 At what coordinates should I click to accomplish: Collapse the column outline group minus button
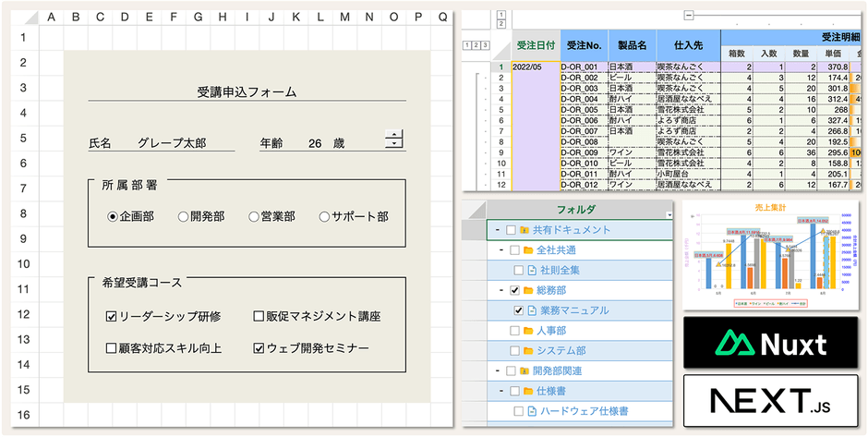coord(688,17)
